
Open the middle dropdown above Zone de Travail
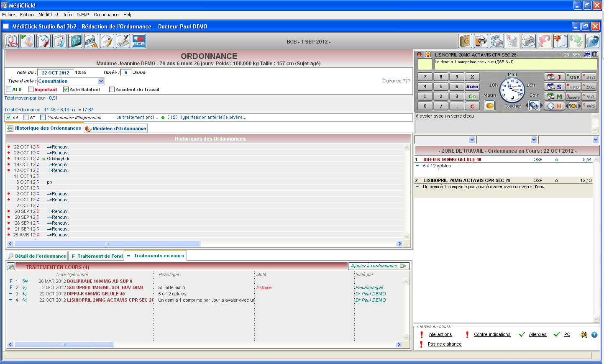pos(534,140)
